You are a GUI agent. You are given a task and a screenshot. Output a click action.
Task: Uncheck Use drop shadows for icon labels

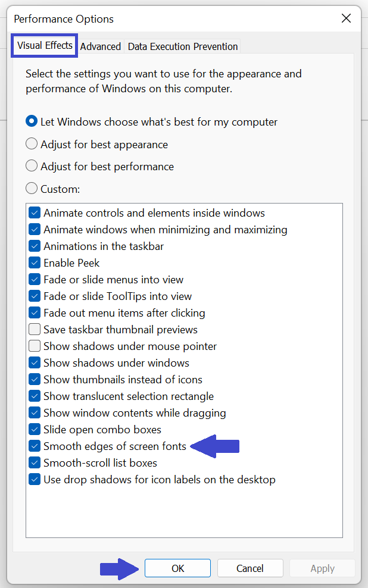[x=34, y=479]
